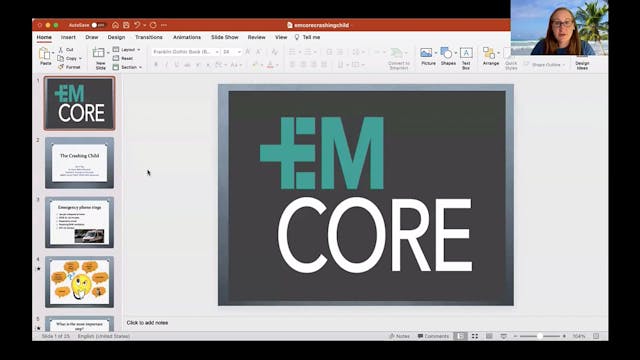Expand the Layout dropdown
This screenshot has width=640, height=360.
[127, 49]
